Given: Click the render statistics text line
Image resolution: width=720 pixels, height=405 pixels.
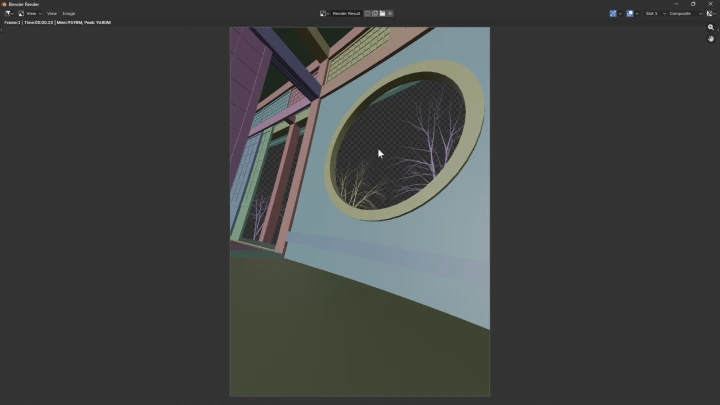Looking at the screenshot, I should pos(57,22).
